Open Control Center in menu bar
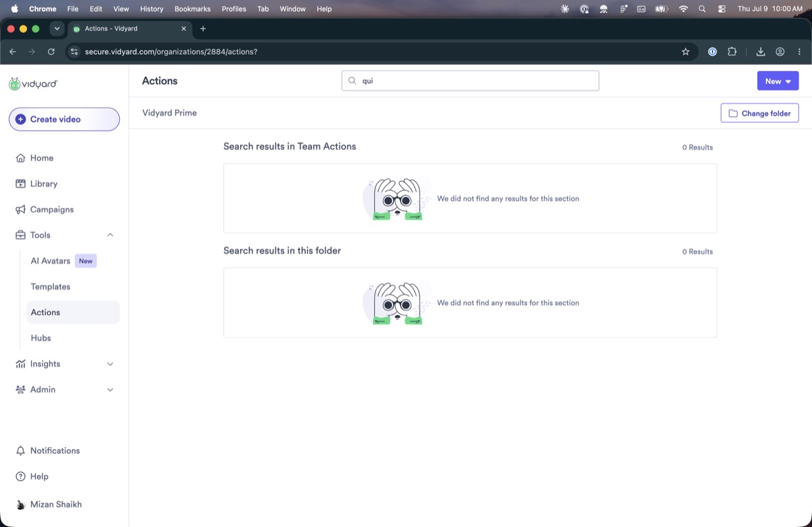 coord(721,9)
